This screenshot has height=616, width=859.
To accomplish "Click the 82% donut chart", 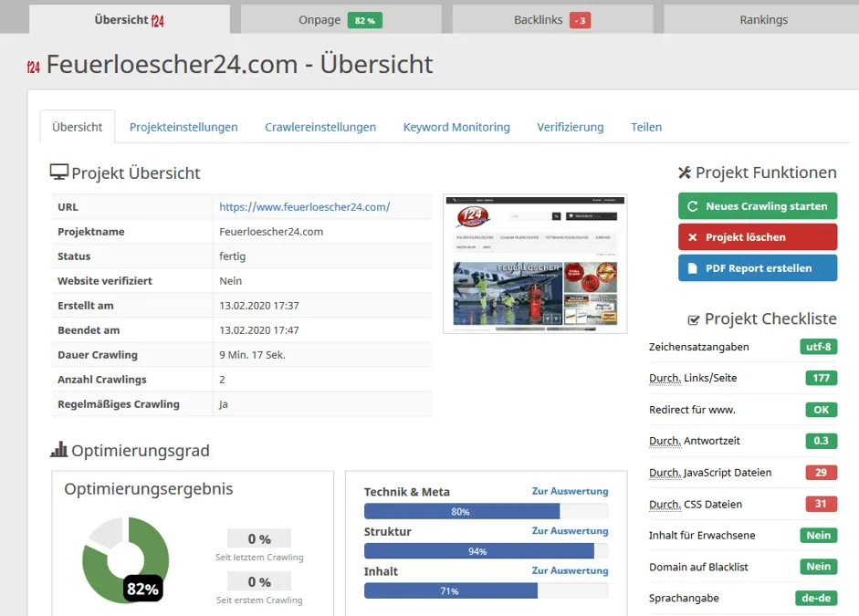I will [x=126, y=559].
